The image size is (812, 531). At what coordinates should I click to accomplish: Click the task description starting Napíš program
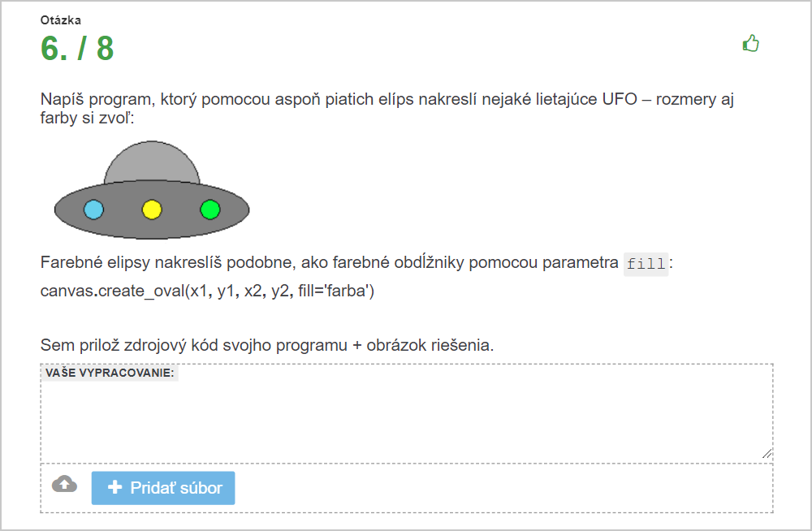387,108
